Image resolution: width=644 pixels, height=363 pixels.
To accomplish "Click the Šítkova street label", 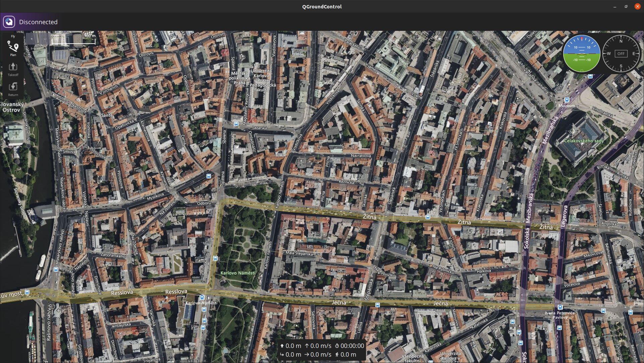I will coord(69,152).
